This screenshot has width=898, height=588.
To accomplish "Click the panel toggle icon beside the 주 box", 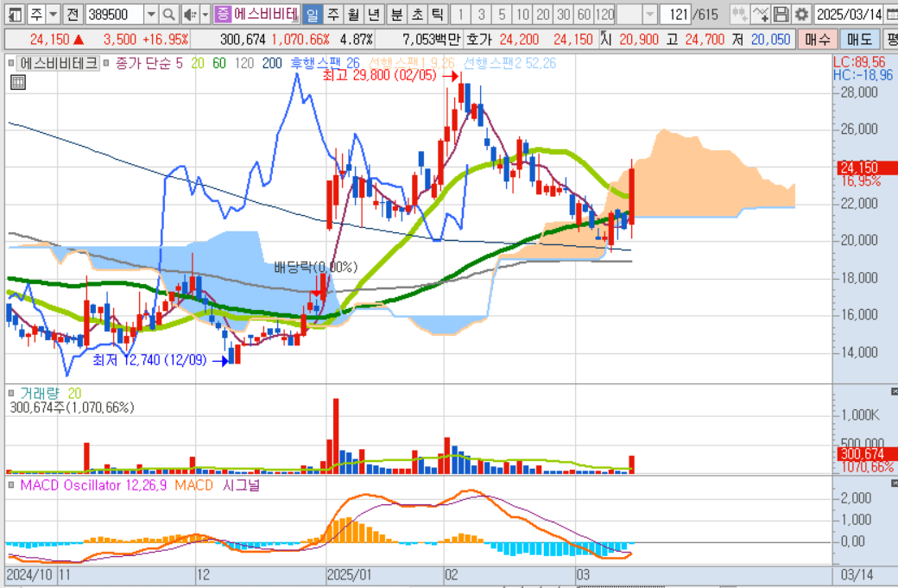I will pos(16,15).
